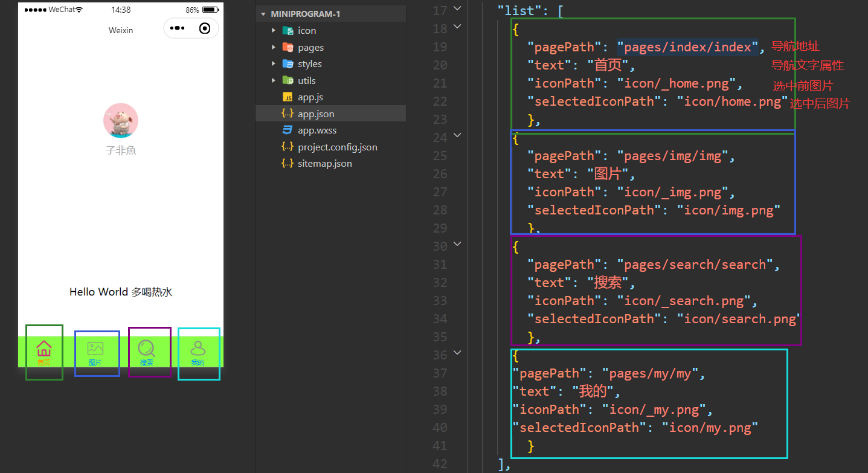Tap the 我的 profile tab icon
This screenshot has width=868, height=473.
tap(198, 349)
